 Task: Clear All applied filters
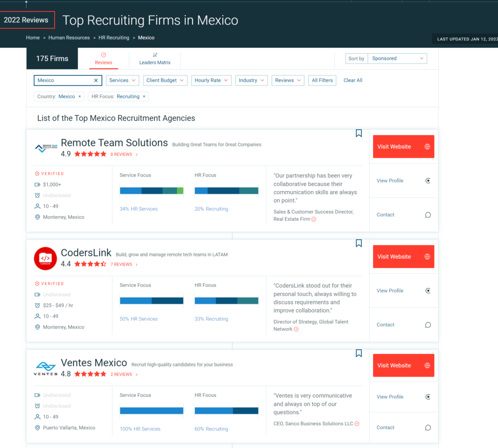353,80
